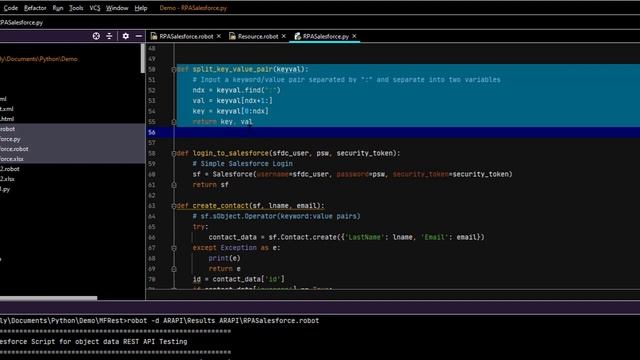Screen dimensions: 640x360
Task: Click the Resource.robot tab file icon
Action: coord(232,36)
